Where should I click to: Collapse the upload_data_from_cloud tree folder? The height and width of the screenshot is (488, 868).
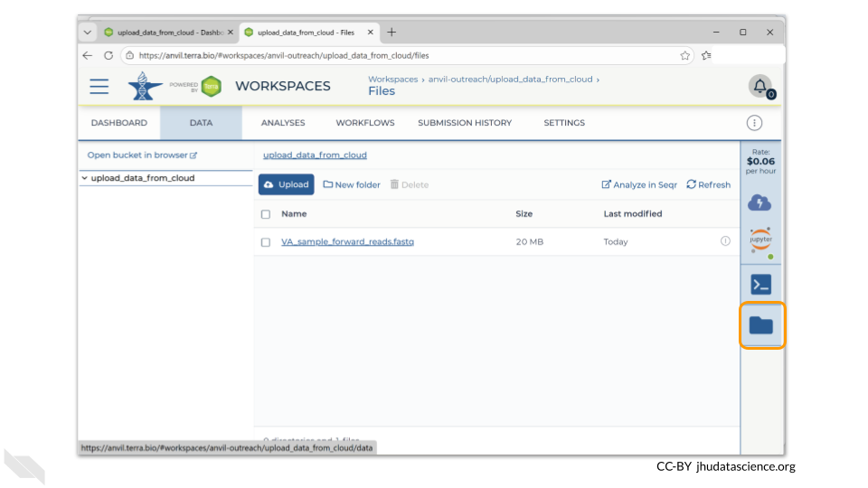coord(85,178)
